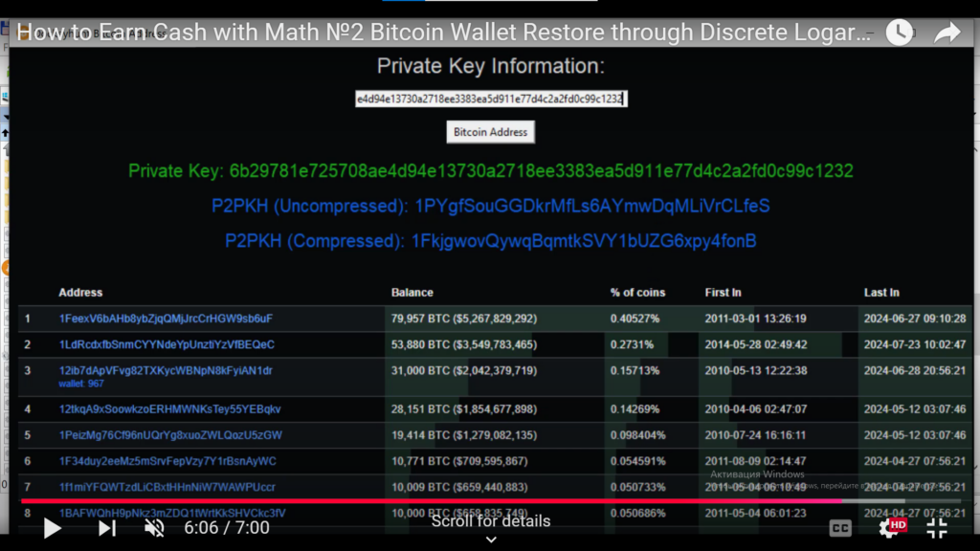980x551 pixels.
Task: Click balance 79,957 BTC cell
Action: tap(464, 319)
